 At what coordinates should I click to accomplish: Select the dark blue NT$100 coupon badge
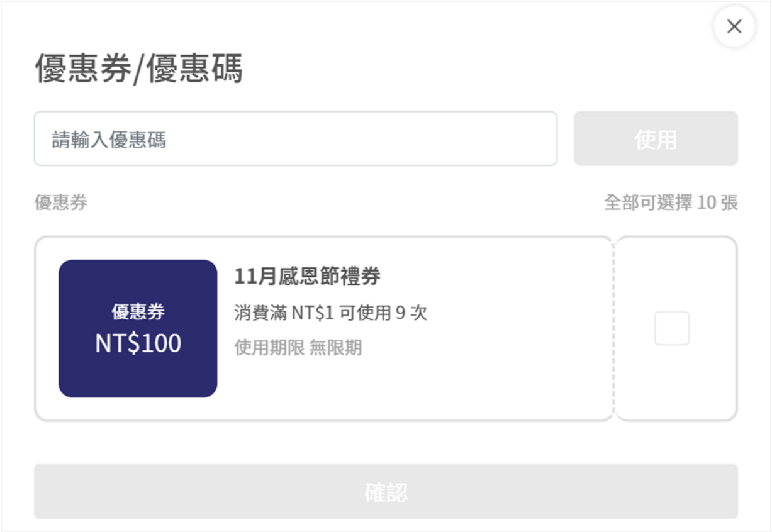pyautogui.click(x=138, y=328)
